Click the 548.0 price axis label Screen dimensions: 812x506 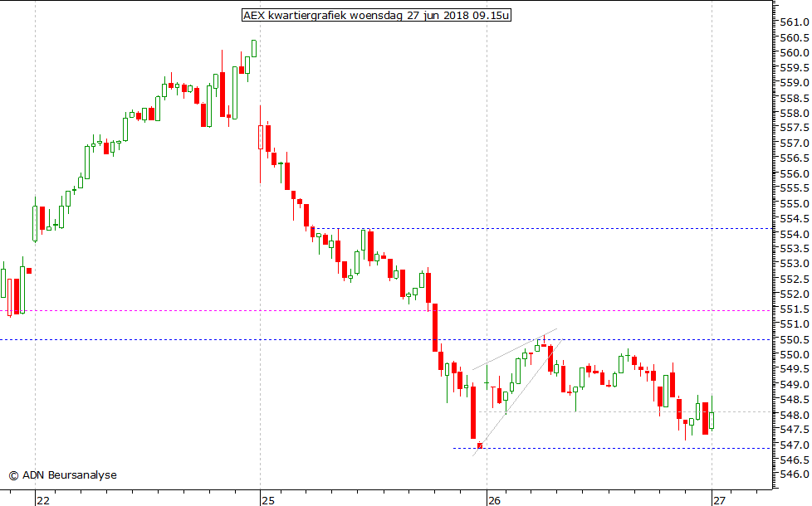(x=795, y=416)
